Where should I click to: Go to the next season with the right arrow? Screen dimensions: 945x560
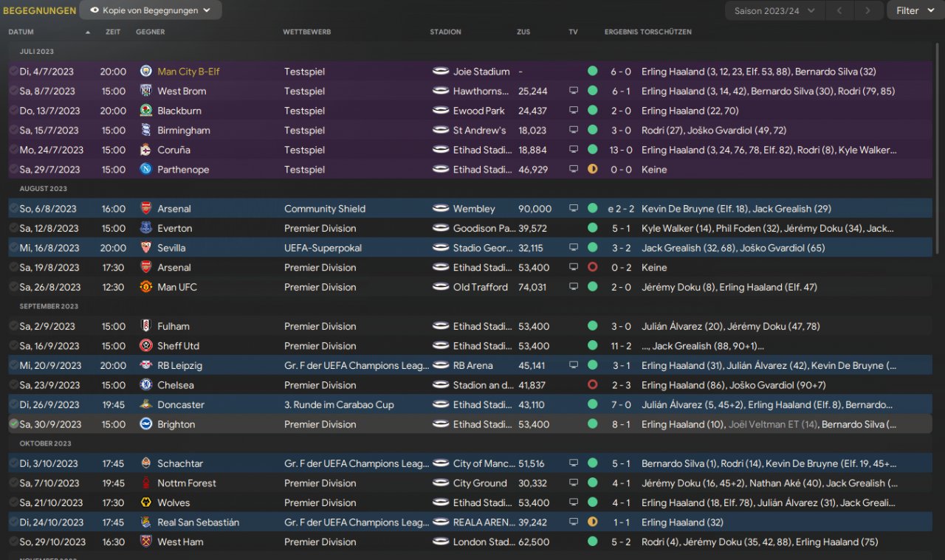click(x=868, y=10)
